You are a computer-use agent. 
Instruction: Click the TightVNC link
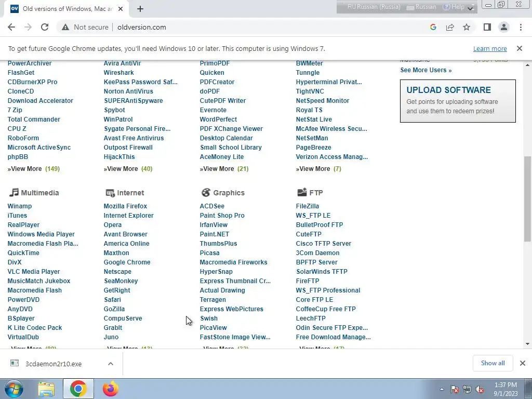[x=310, y=91]
